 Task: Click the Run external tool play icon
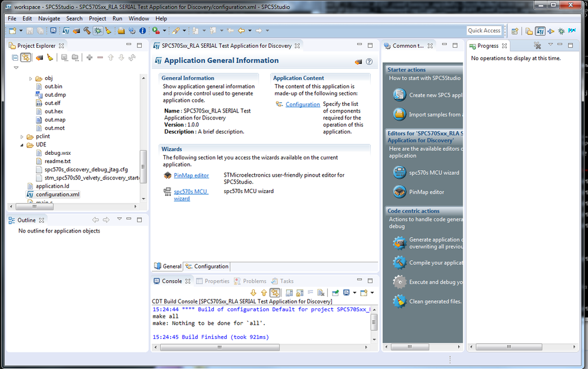tap(155, 31)
